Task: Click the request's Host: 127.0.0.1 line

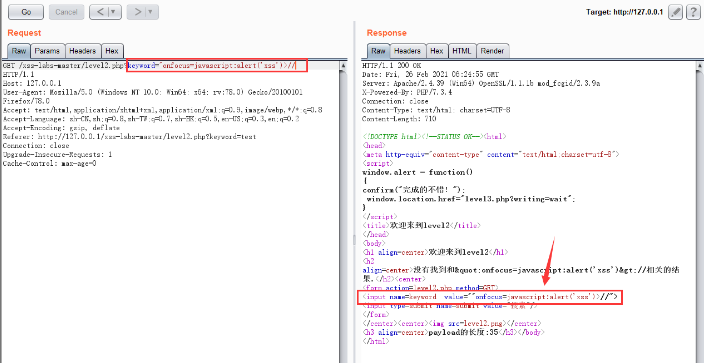Action: point(32,83)
